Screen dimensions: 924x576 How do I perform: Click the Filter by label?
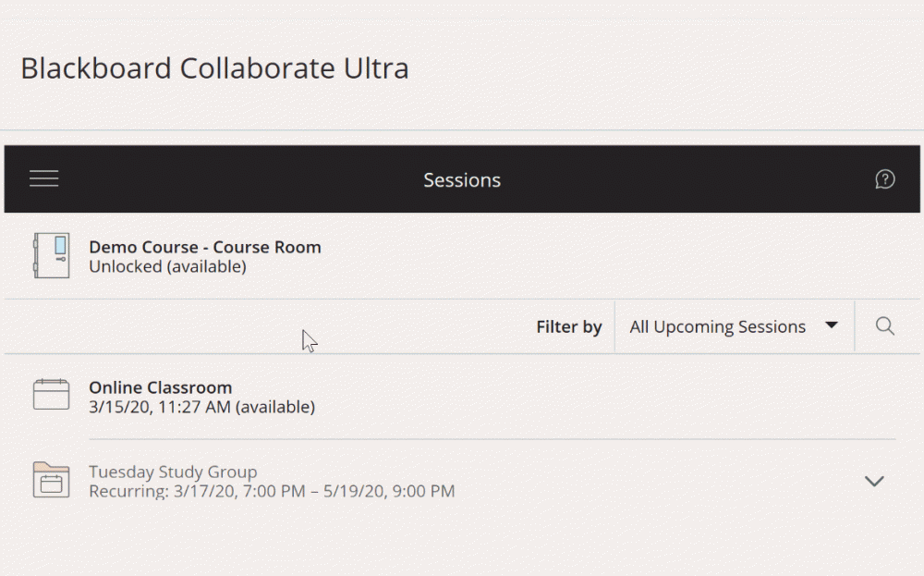[568, 326]
